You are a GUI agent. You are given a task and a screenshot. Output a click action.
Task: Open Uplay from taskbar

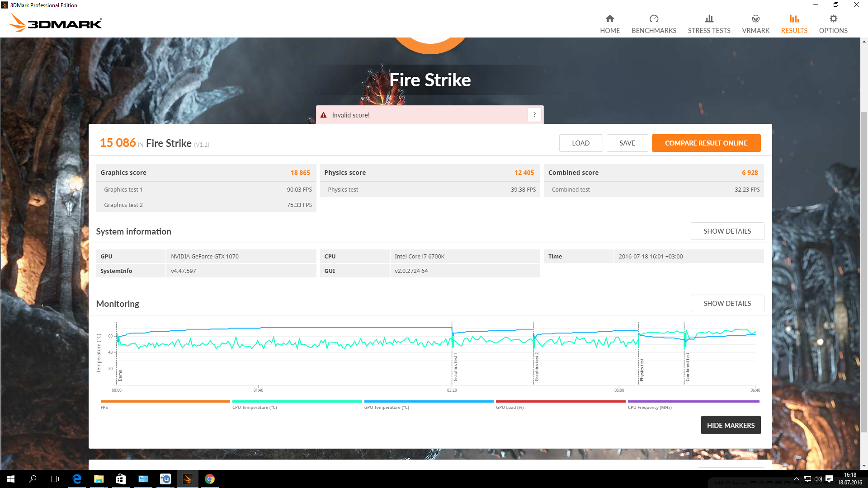[165, 479]
